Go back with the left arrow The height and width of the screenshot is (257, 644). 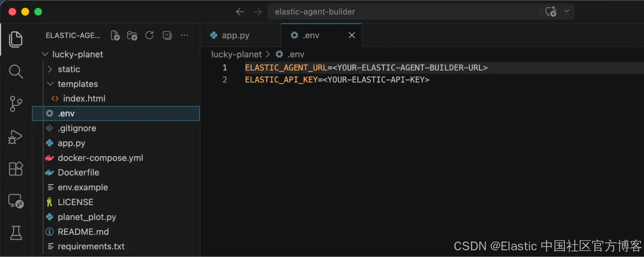(240, 12)
